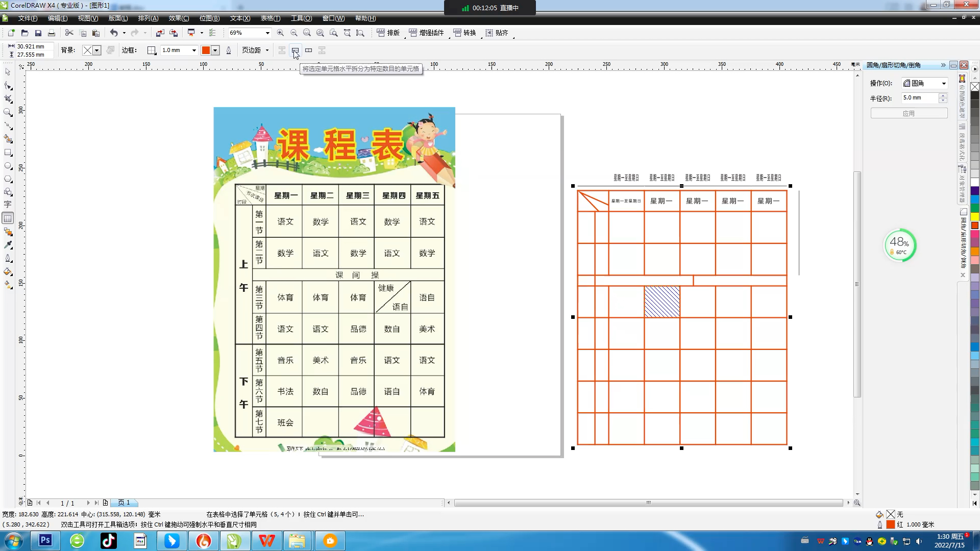This screenshot has width=980, height=551.
Task: Select the Fill bucket tool
Action: [8, 271]
